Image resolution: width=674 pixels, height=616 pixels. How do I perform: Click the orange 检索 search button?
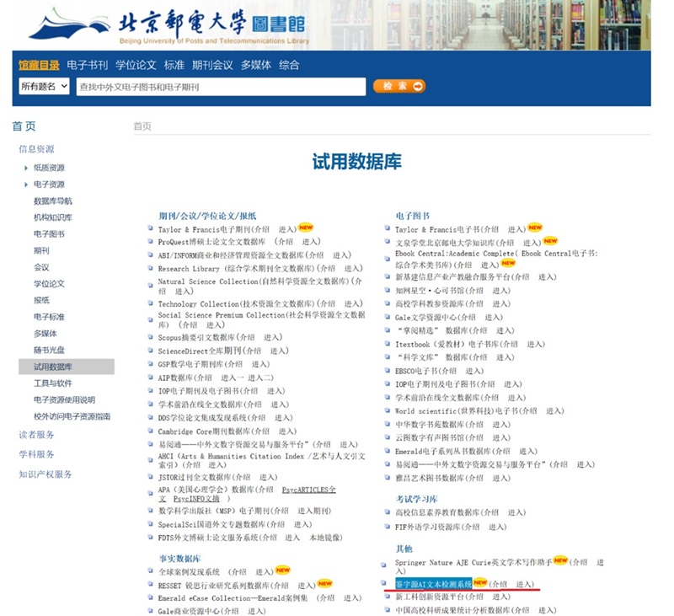click(x=399, y=86)
